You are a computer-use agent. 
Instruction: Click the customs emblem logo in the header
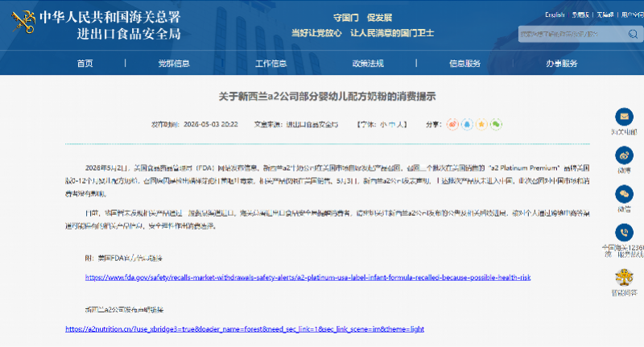pos(24,22)
